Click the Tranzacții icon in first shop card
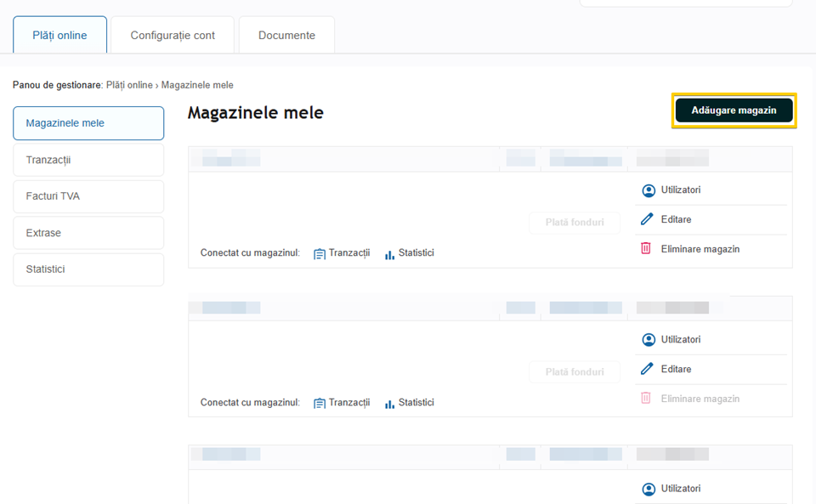This screenshot has width=816, height=504. (320, 253)
